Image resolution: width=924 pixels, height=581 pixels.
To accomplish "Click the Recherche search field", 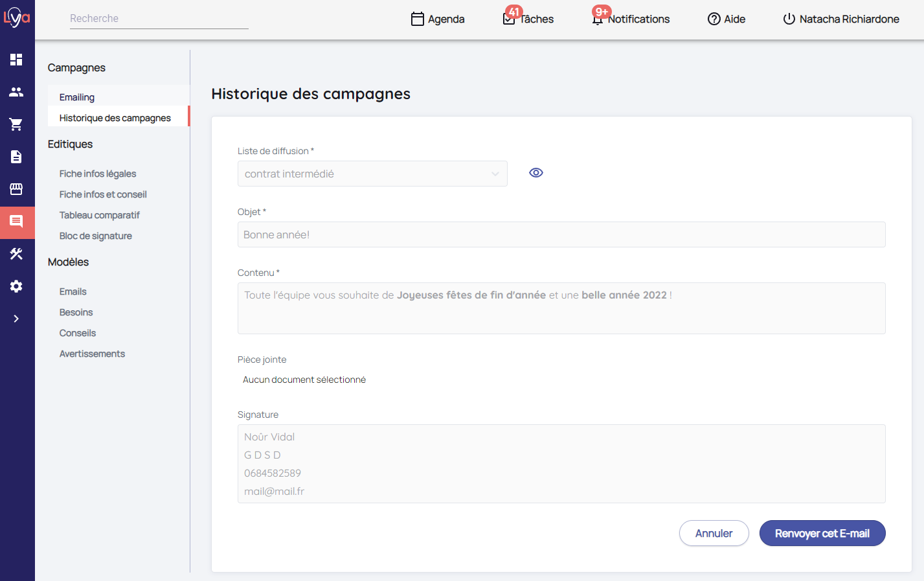I will tap(159, 19).
